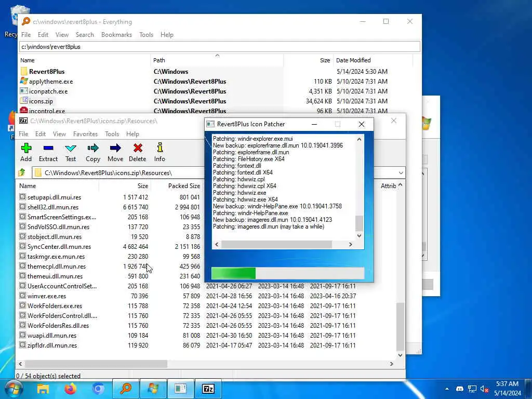
Task: Switch to Revert8Plus installer taskbar button
Action: pos(153,389)
